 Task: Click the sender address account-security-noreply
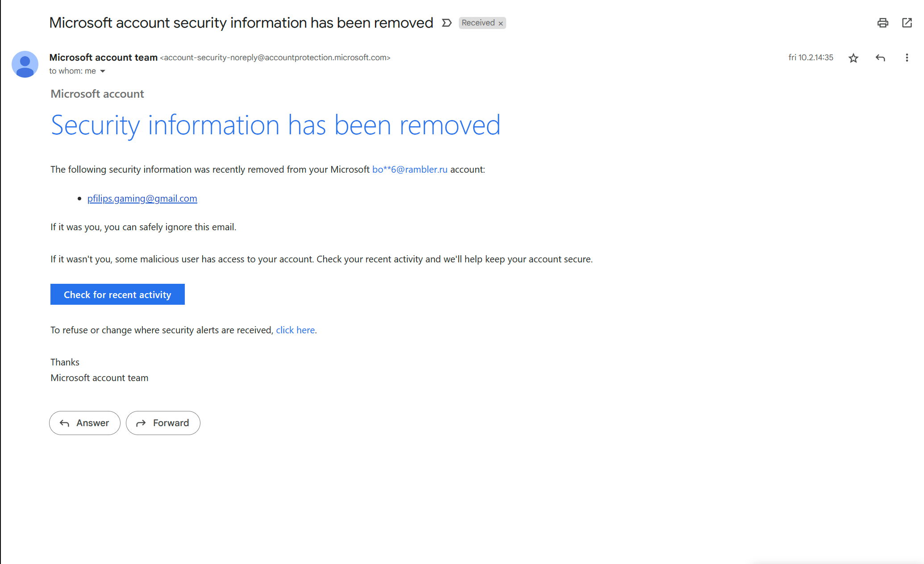[275, 58]
